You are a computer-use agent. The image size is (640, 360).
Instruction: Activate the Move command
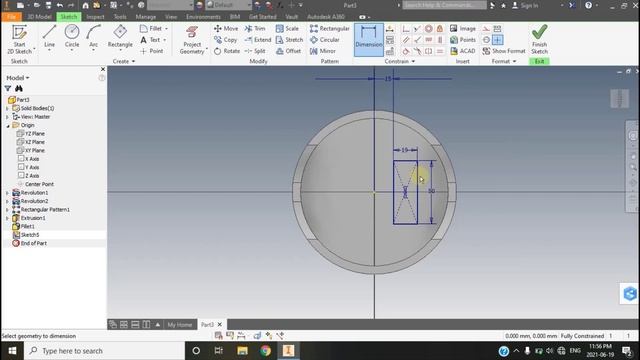(226, 29)
